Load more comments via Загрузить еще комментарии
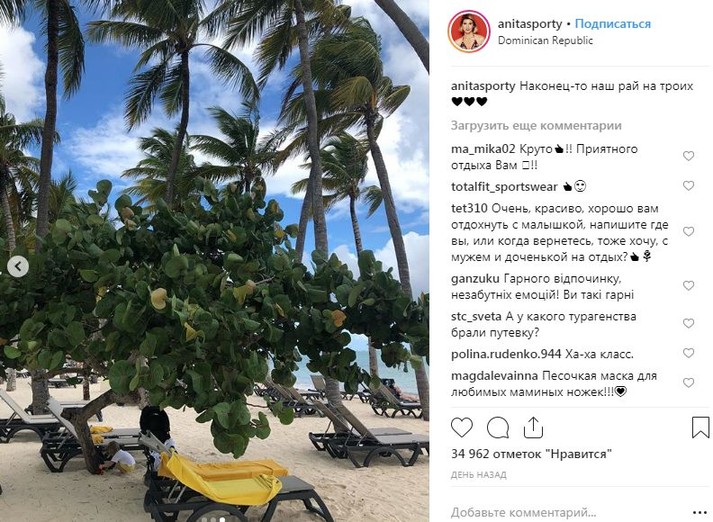Viewport: 713px width, 522px height. point(536,125)
